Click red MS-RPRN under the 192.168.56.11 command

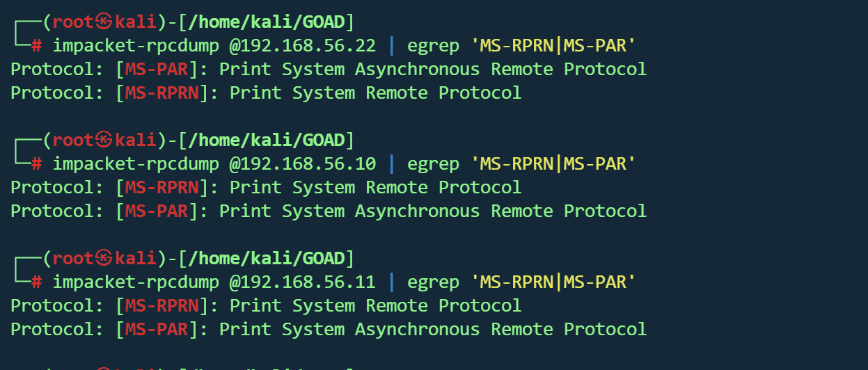pos(162,306)
